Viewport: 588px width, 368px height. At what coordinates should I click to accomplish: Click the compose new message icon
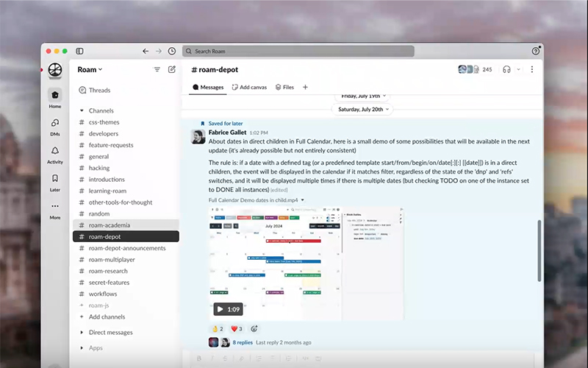[172, 69]
